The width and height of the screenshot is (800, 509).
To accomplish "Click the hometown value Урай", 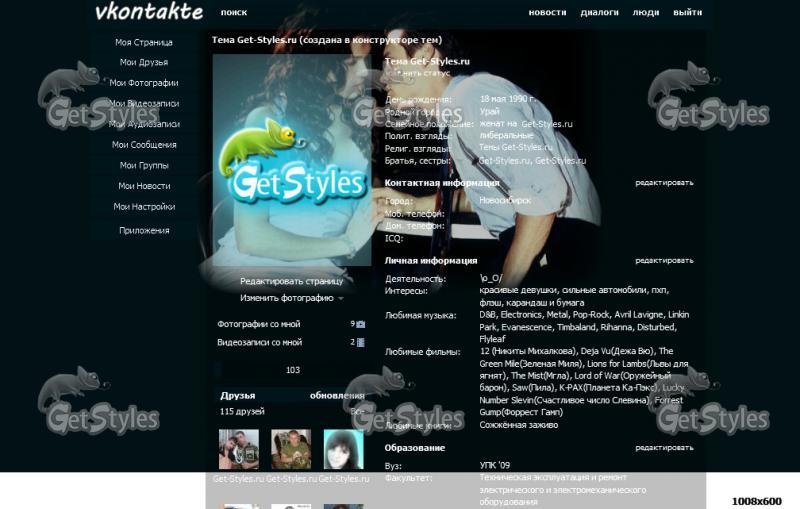I will click(x=489, y=111).
